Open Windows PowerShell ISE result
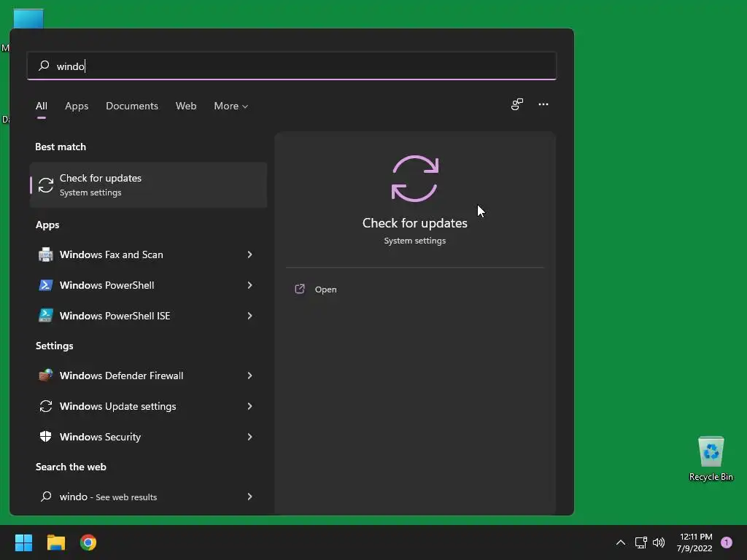The width and height of the screenshot is (747, 560). pos(148,316)
